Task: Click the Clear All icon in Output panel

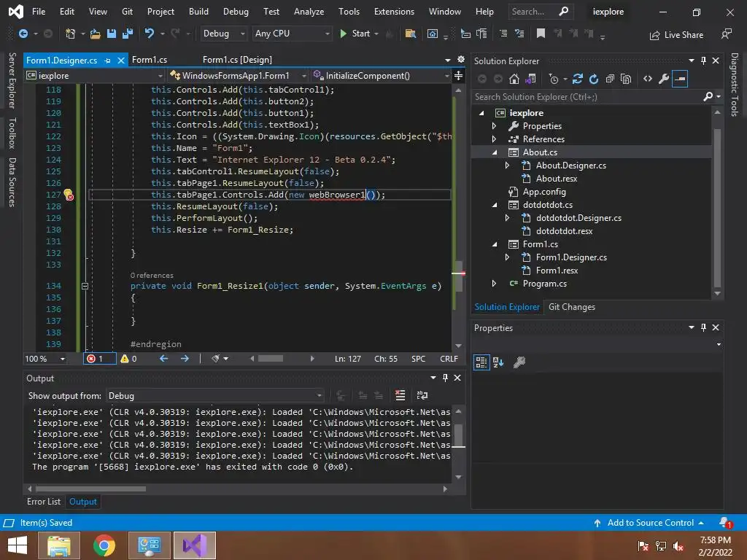Action: click(400, 395)
